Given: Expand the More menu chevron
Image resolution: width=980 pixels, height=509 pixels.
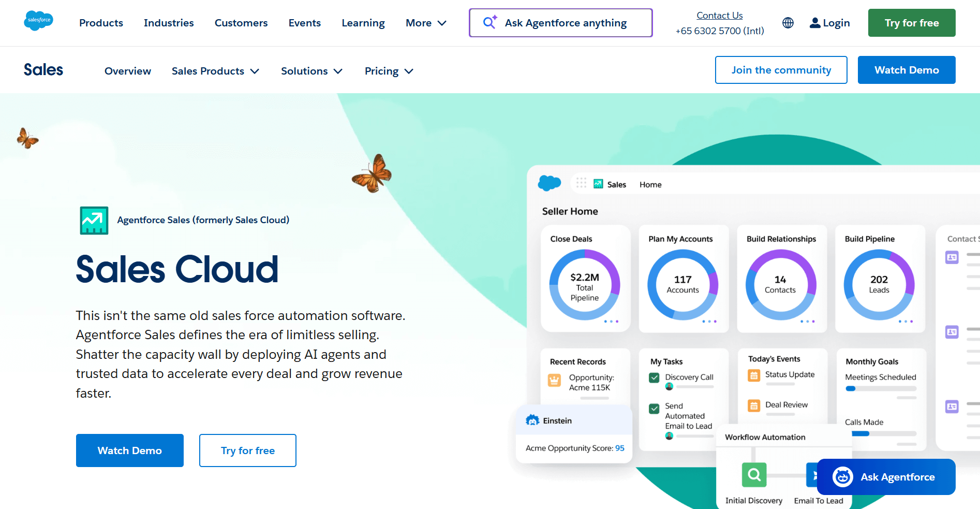Looking at the screenshot, I should pos(442,23).
